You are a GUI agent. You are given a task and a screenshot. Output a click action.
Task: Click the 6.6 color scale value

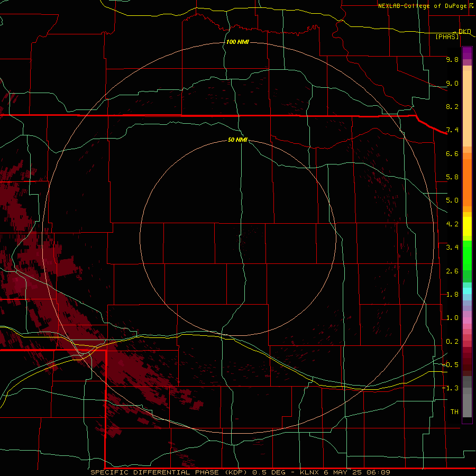pyautogui.click(x=452, y=153)
